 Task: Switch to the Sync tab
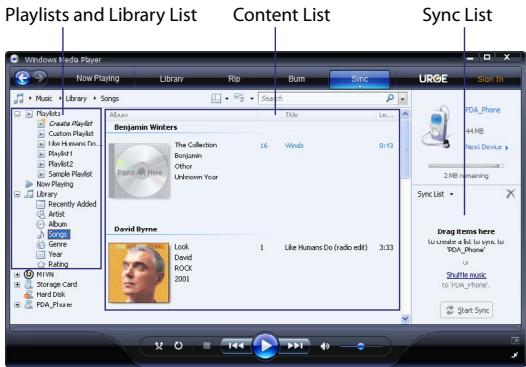tap(360, 79)
